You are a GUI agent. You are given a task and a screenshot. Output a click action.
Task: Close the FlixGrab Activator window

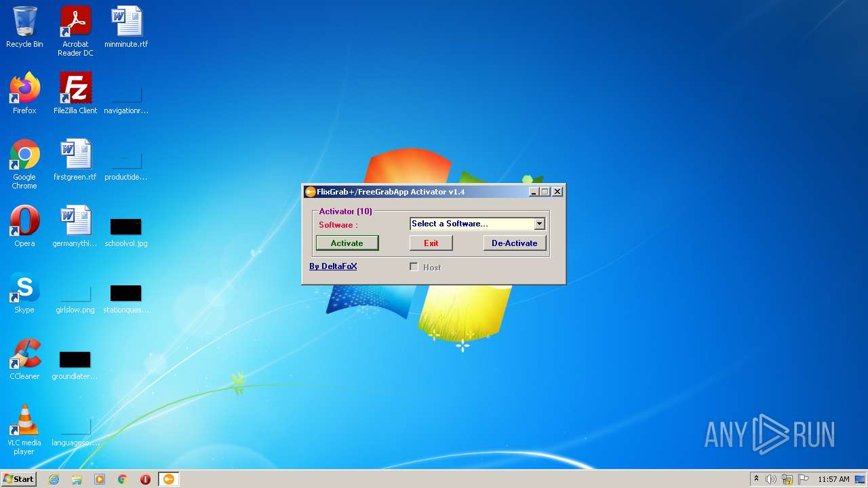[557, 192]
